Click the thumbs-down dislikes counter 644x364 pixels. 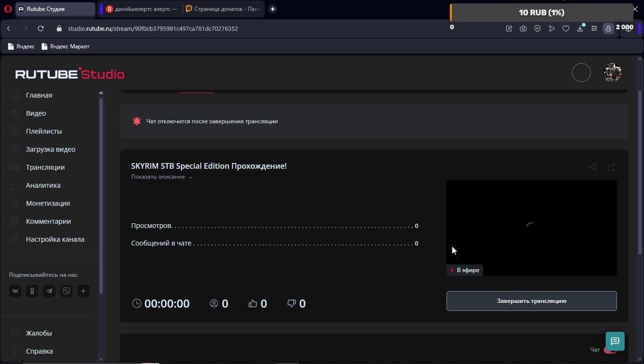(296, 304)
